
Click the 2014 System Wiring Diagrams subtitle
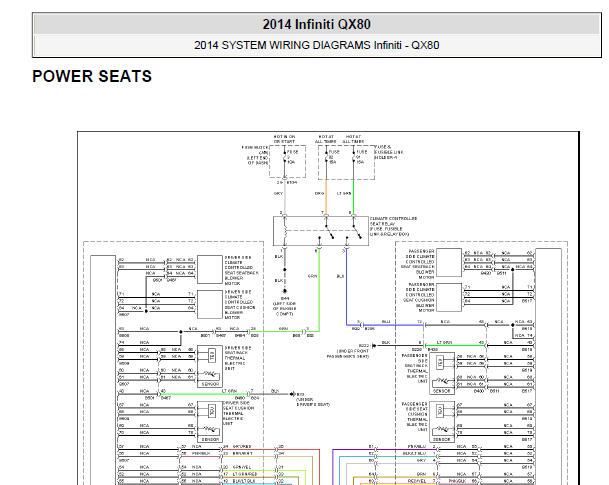tap(317, 45)
